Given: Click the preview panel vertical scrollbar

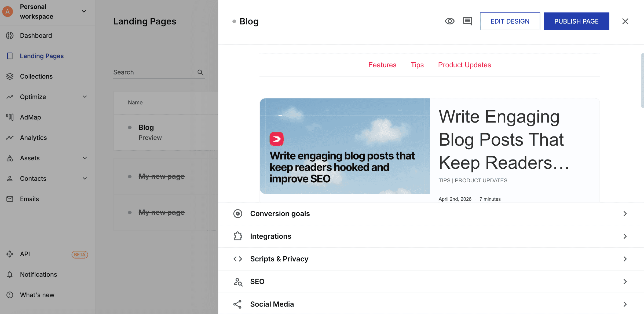Looking at the screenshot, I should coord(642,80).
